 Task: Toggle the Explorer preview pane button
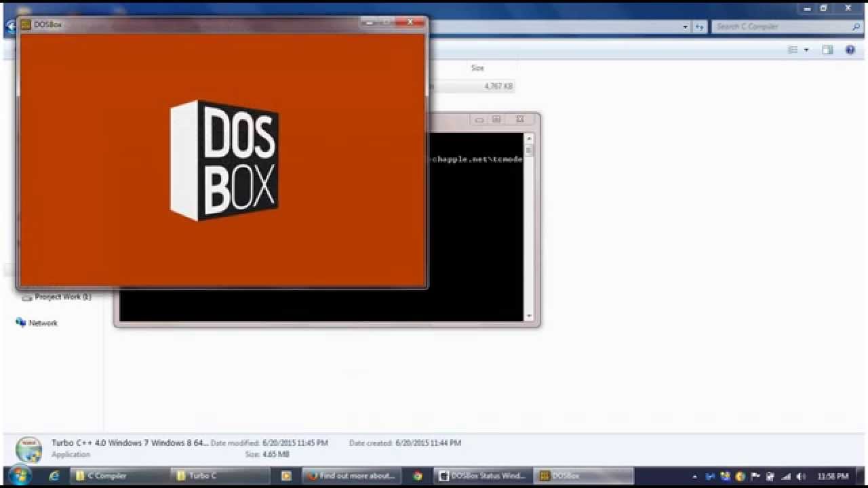pyautogui.click(x=827, y=50)
